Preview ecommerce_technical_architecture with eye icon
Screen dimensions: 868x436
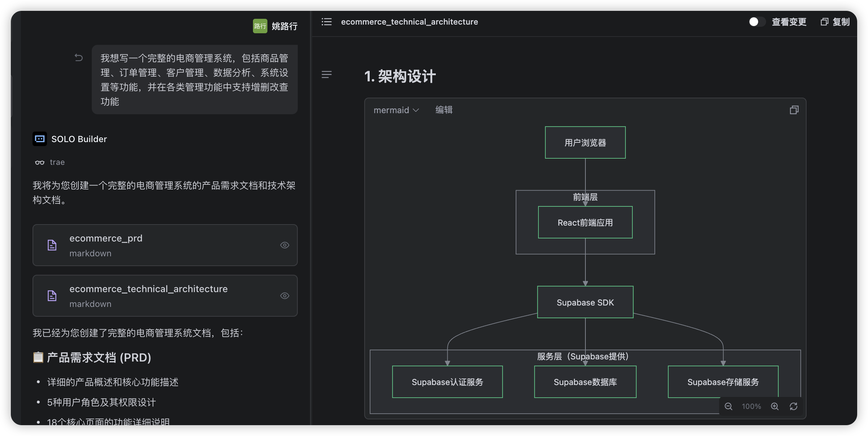tap(285, 296)
